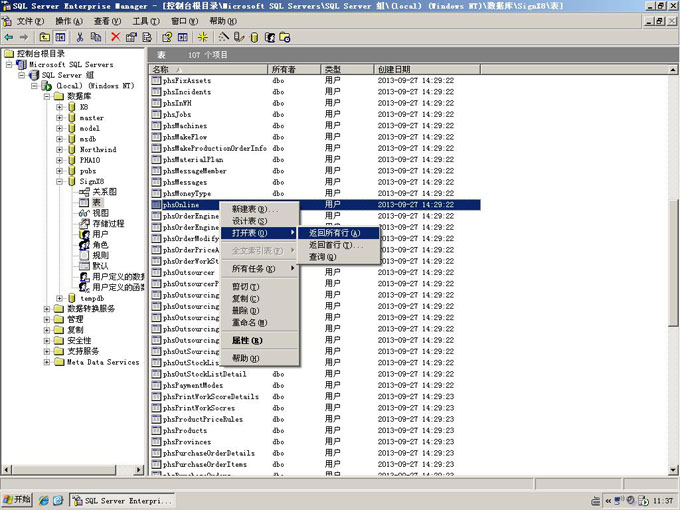The width and height of the screenshot is (680, 510).
Task: Click the vertical scrollbar down arrow in table list
Action: pyautogui.click(x=673, y=469)
